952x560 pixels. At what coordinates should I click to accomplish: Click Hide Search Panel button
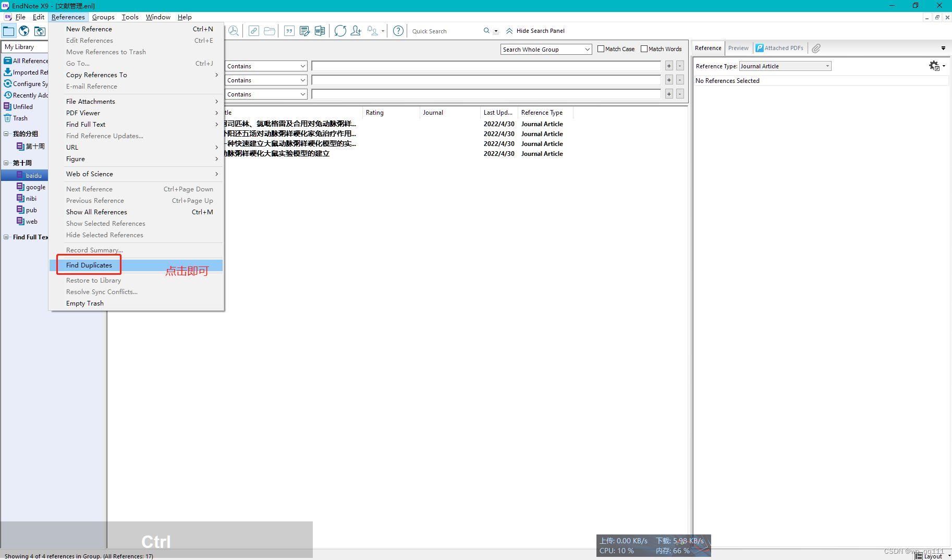tap(535, 31)
